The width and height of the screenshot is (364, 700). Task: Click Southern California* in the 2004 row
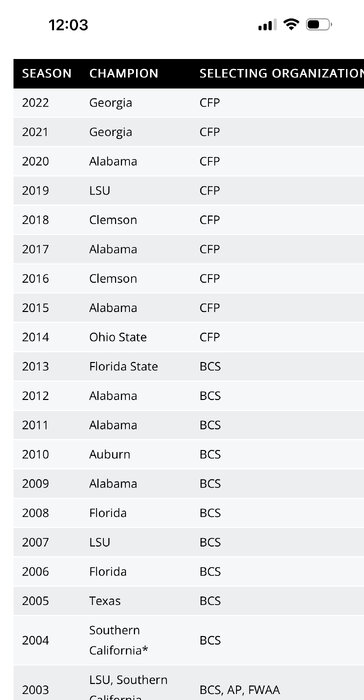[x=118, y=640]
